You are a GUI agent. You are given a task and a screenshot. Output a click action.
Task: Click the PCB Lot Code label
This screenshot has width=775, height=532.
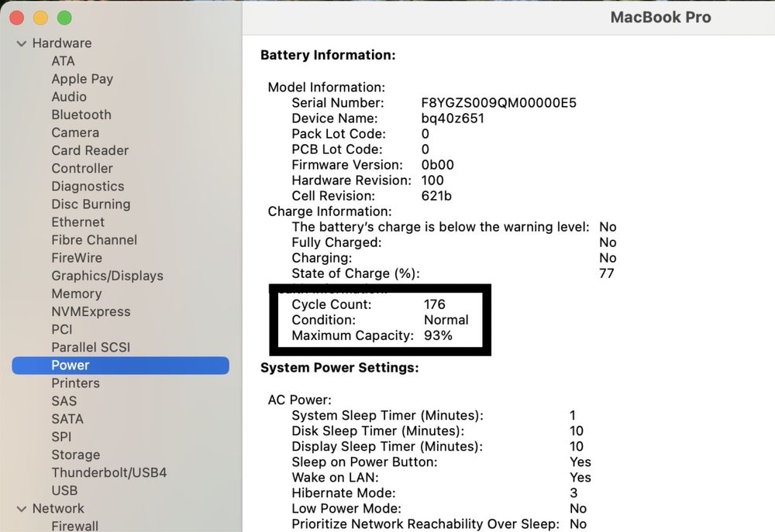[337, 149]
